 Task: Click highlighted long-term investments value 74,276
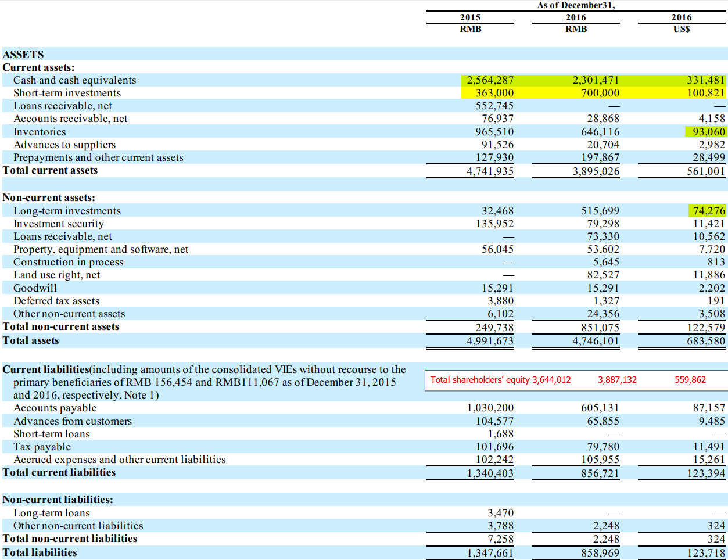click(x=708, y=211)
